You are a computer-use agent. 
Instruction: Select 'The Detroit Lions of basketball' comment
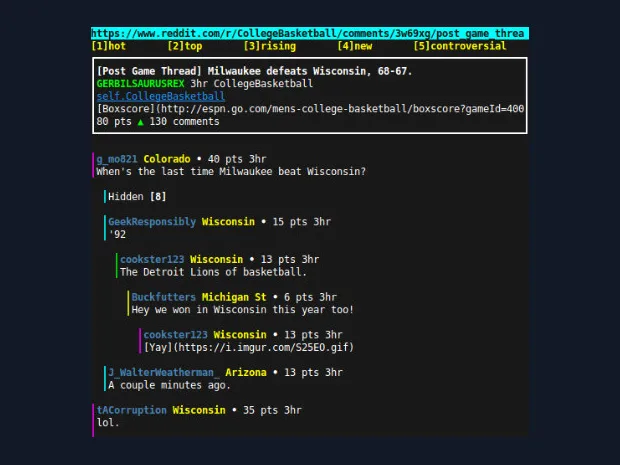click(x=213, y=272)
